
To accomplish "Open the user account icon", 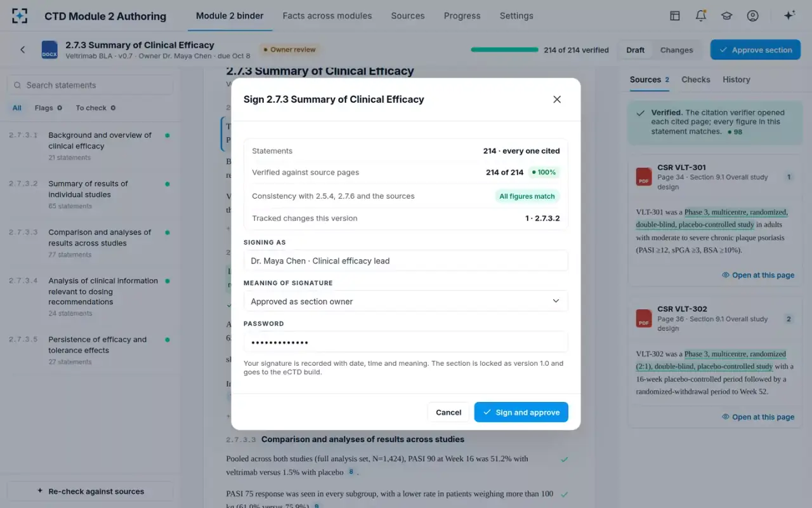I will coord(752,16).
